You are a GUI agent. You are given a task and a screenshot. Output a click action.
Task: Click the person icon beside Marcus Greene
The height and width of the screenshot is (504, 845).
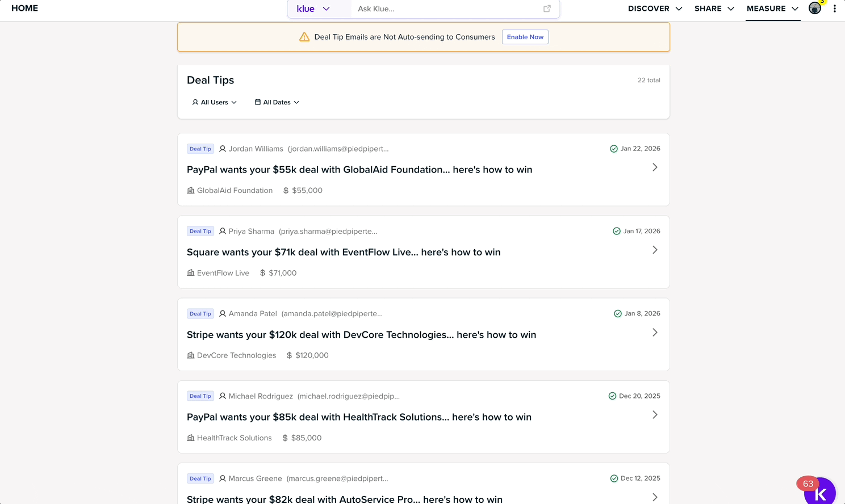pyautogui.click(x=223, y=478)
